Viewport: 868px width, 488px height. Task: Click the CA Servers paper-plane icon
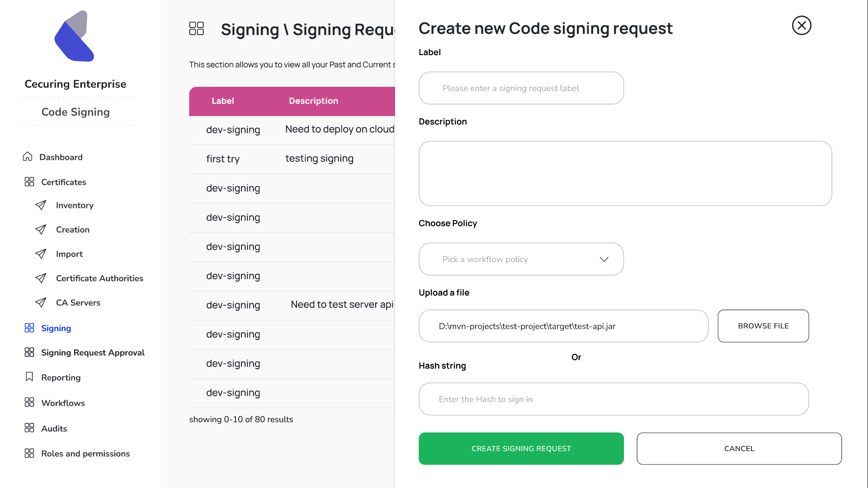tap(41, 303)
